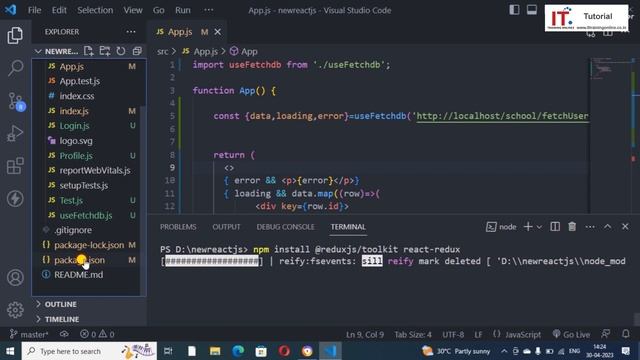
Task: Open the Search view in activity bar
Action: click(x=15, y=68)
